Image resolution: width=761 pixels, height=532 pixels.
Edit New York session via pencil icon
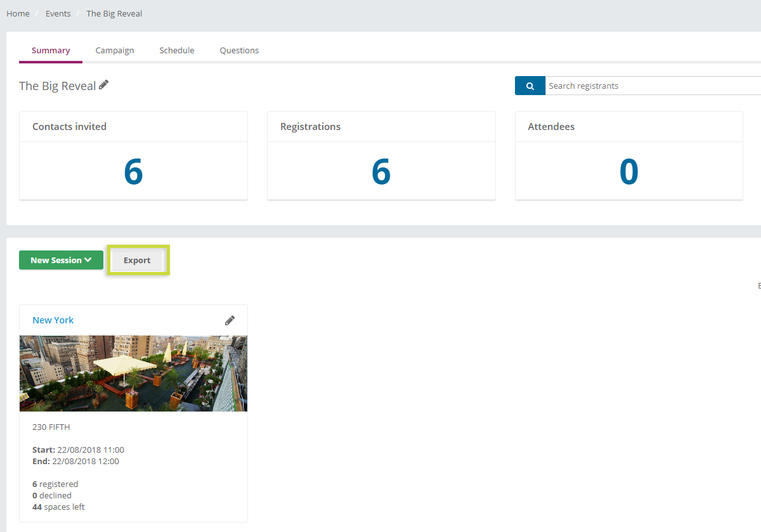click(230, 320)
